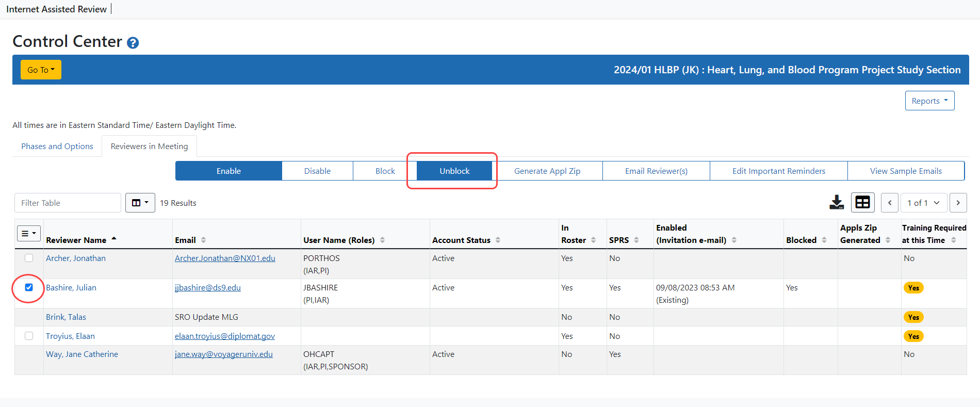Expand the Reports dropdown
Image resolution: width=980 pixels, height=407 pixels.
(x=929, y=101)
